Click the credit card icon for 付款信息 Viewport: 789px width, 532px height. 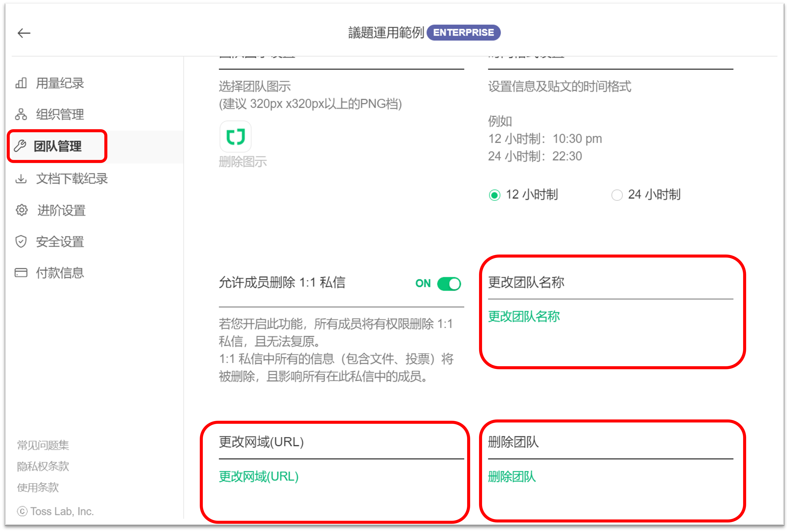click(x=21, y=273)
